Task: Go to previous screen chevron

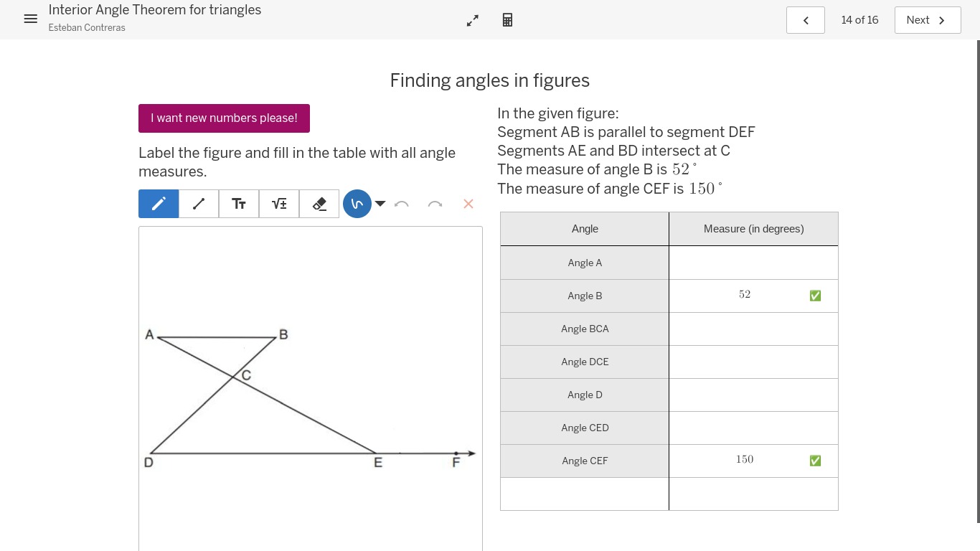Action: click(x=806, y=20)
